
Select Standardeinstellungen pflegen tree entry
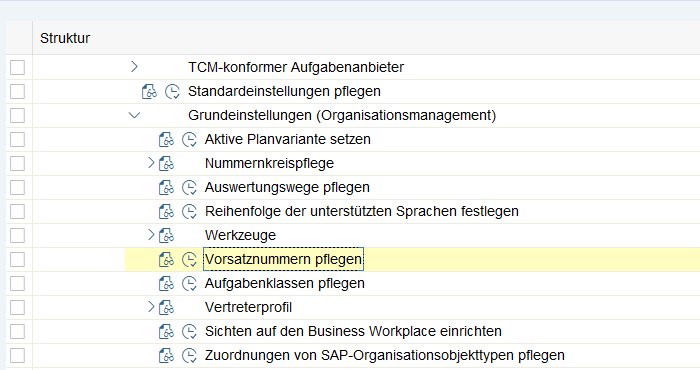pos(284,91)
